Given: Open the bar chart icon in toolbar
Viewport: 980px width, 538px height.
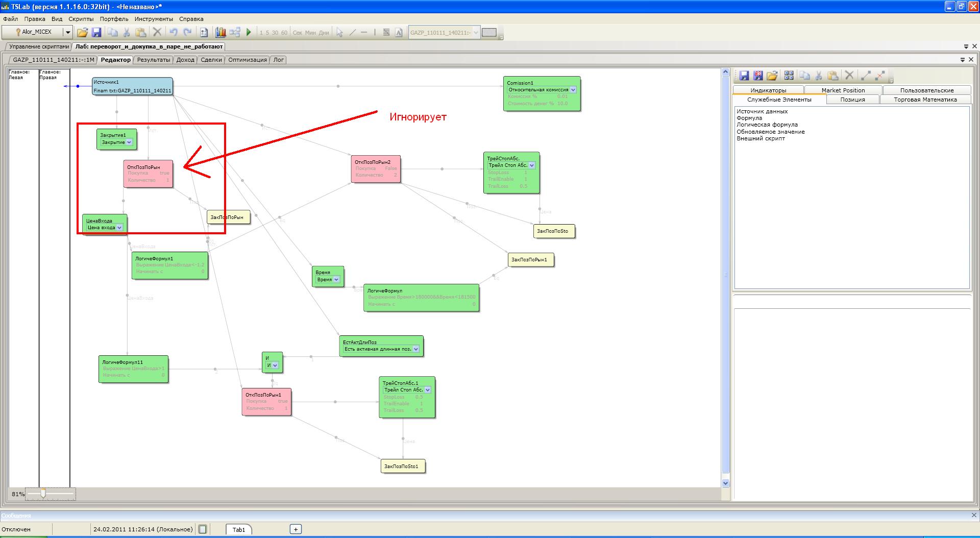Looking at the screenshot, I should pyautogui.click(x=220, y=32).
